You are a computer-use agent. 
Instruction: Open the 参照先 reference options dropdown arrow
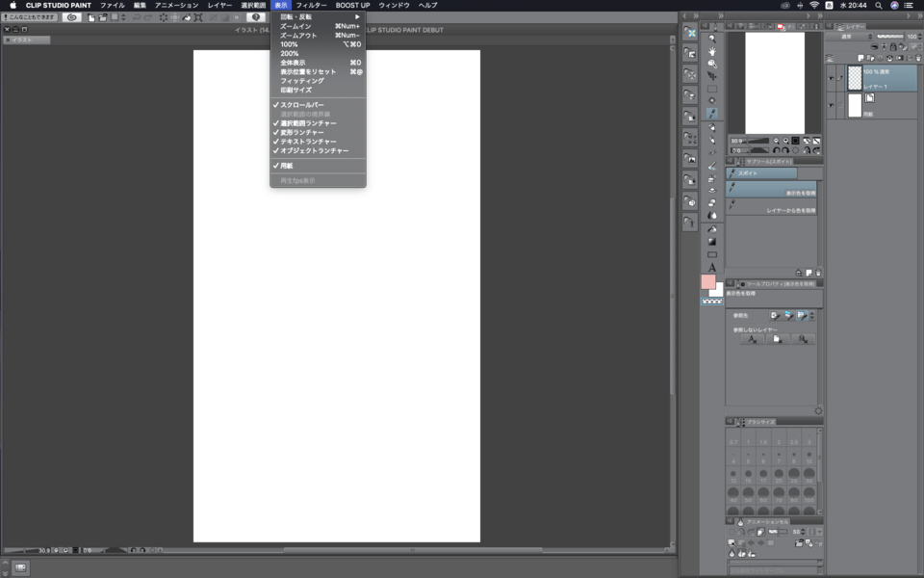[811, 315]
